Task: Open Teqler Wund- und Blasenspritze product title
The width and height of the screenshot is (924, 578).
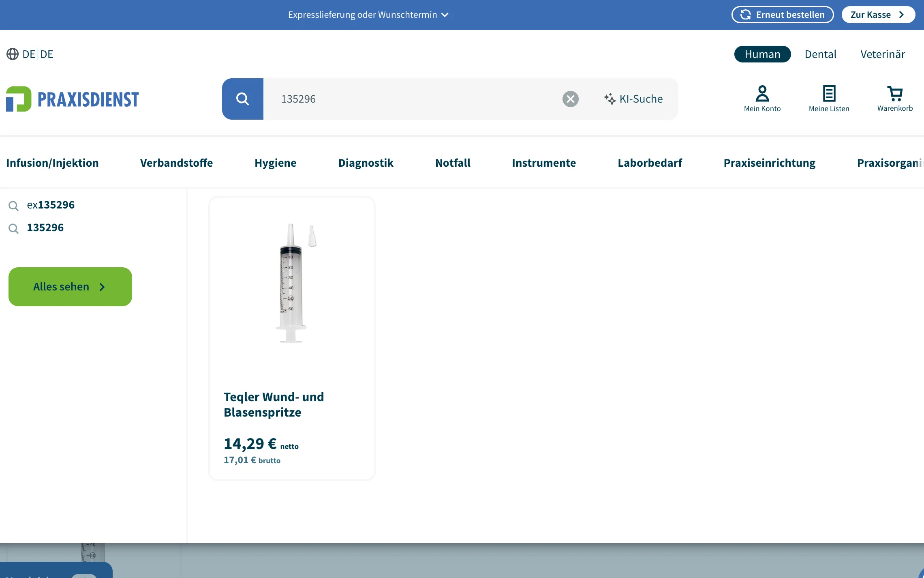Action: click(274, 404)
